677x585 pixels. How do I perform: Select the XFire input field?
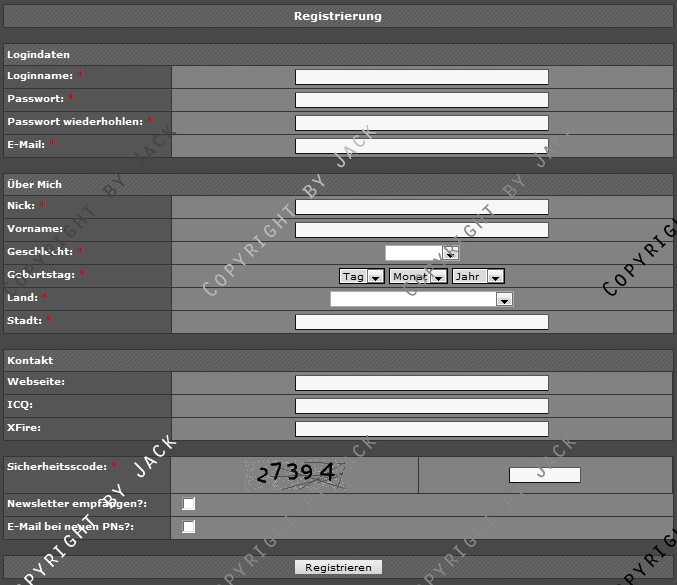click(421, 429)
